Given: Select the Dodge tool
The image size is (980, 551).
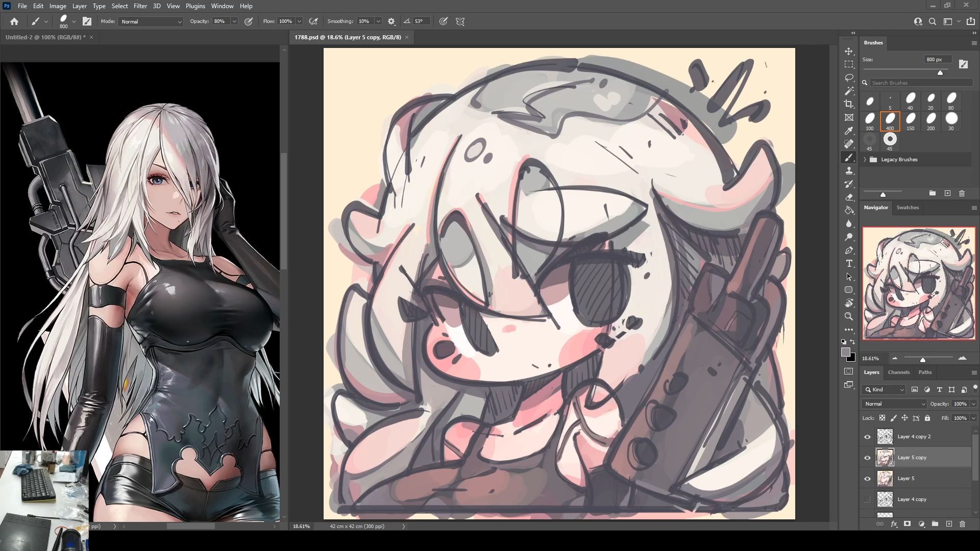Looking at the screenshot, I should pyautogui.click(x=849, y=237).
